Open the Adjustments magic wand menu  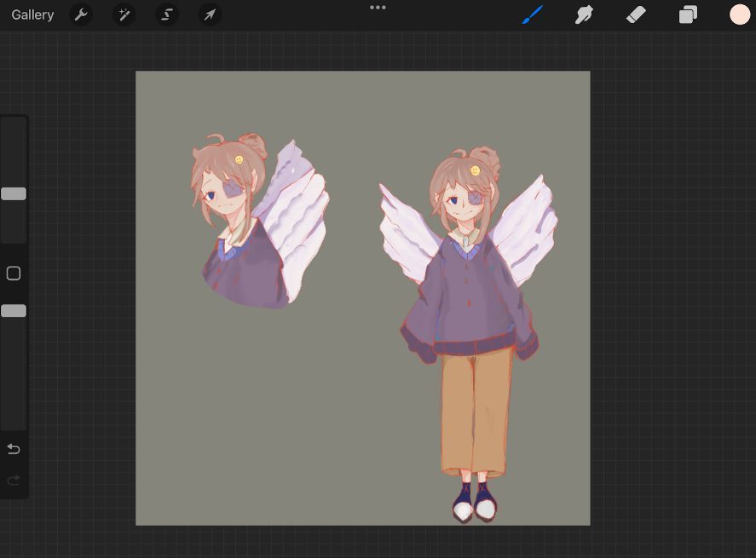pyautogui.click(x=124, y=15)
